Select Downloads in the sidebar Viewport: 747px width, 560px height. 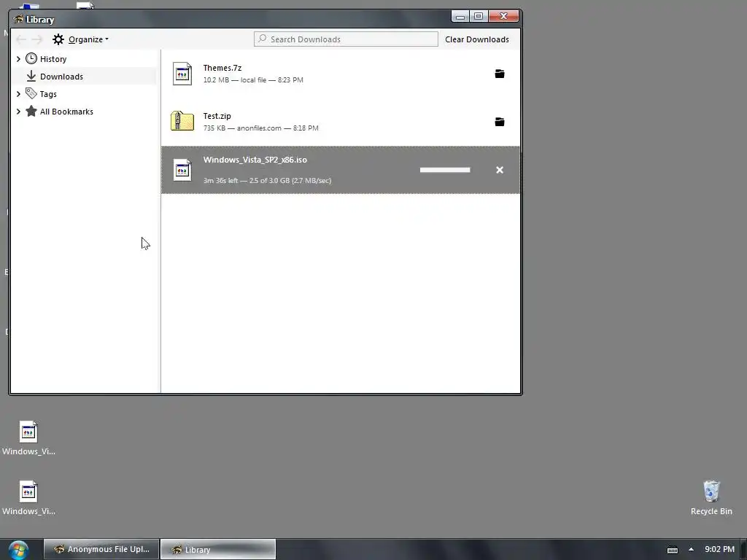61,77
